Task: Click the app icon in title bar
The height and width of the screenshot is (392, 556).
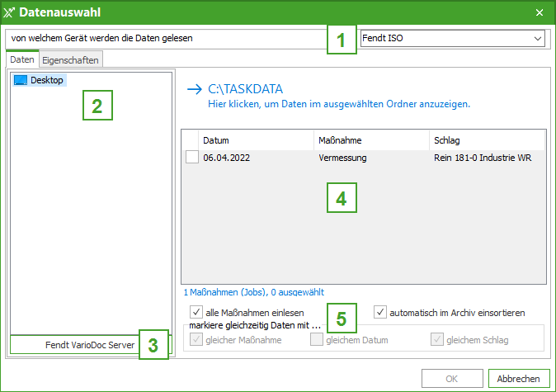Action: pos(11,12)
